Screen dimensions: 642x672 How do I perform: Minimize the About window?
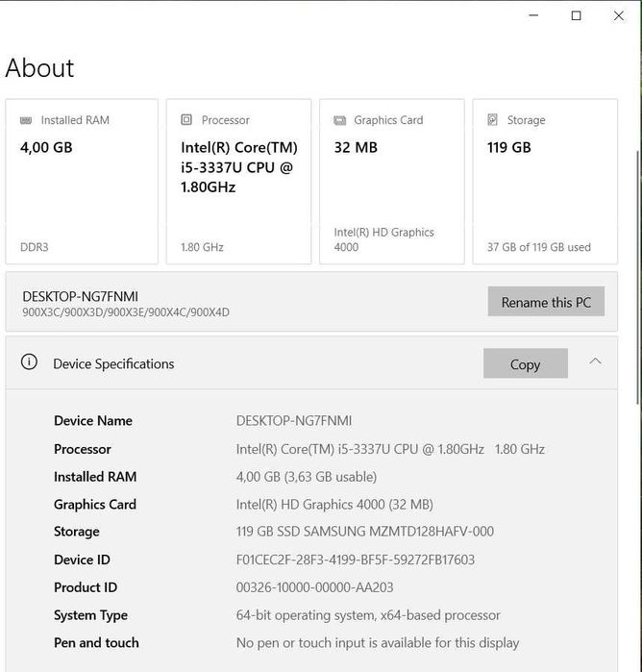[533, 15]
